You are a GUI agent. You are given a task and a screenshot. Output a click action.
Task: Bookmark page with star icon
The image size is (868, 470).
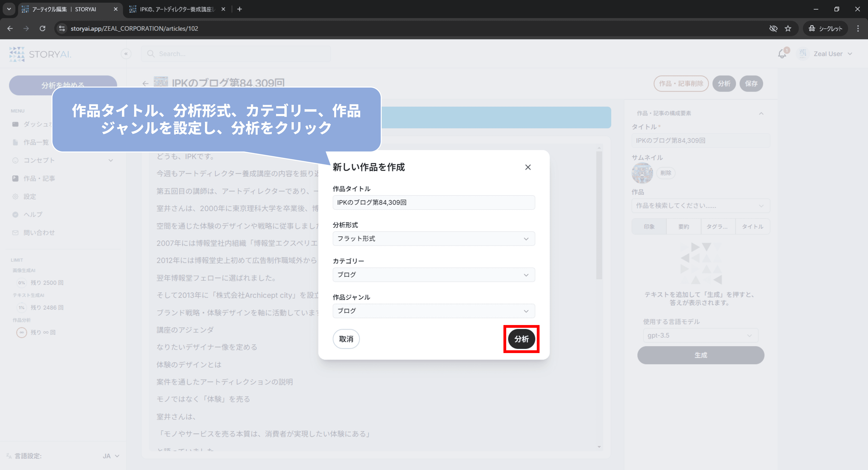(x=788, y=29)
